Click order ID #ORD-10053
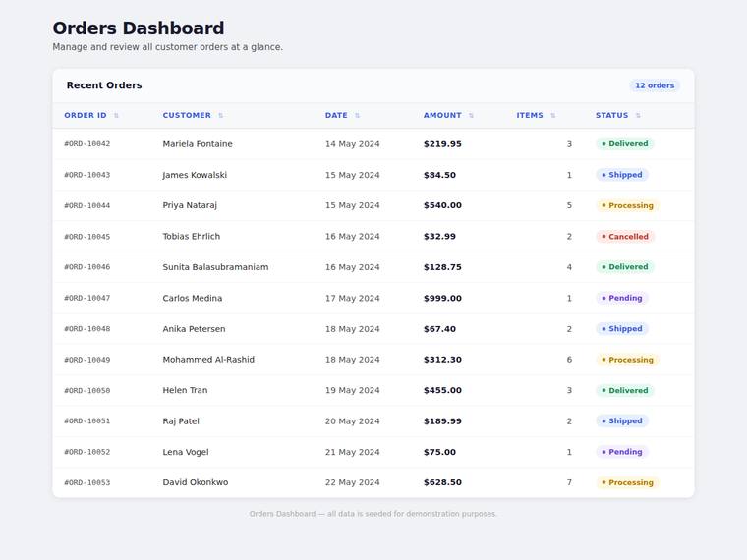The height and width of the screenshot is (560, 747). [87, 482]
